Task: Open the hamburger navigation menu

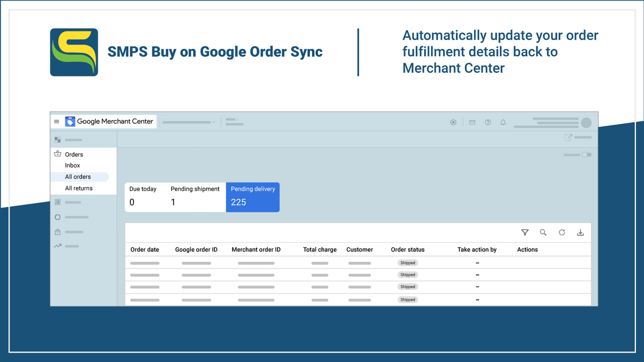Action: coord(56,122)
